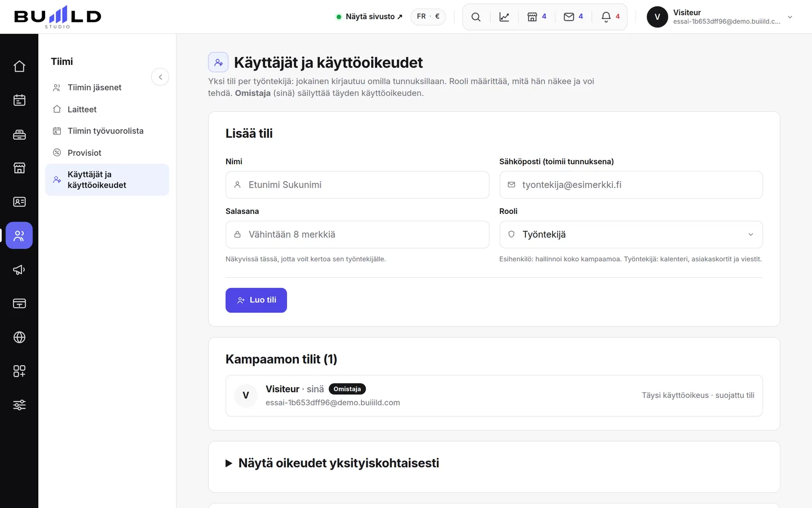Open the mail icon with badge 4
This screenshot has height=508, width=812.
pos(573,17)
